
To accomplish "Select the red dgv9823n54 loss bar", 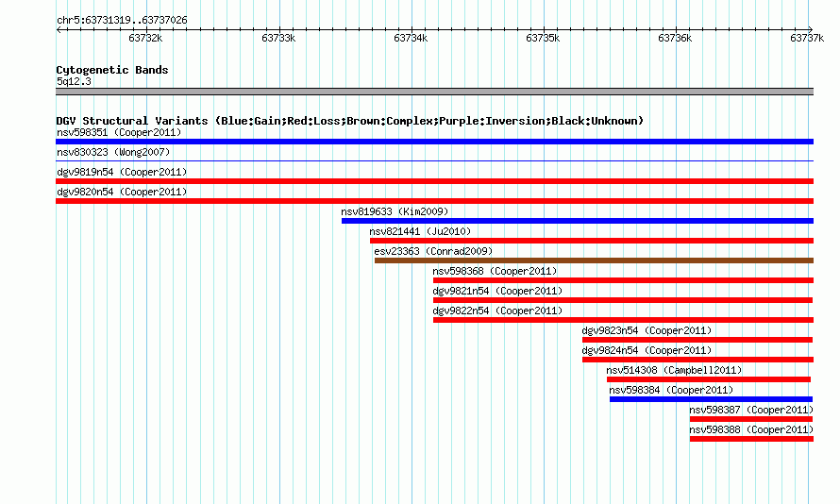I will pyautogui.click(x=697, y=340).
